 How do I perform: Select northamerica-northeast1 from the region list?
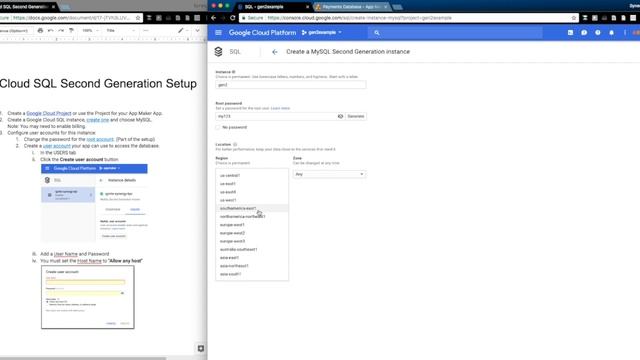[252, 216]
